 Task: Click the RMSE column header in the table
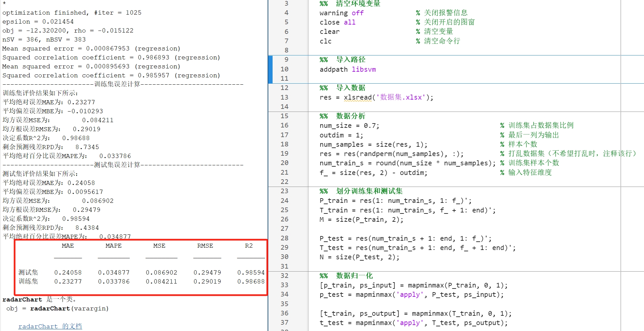[205, 246]
